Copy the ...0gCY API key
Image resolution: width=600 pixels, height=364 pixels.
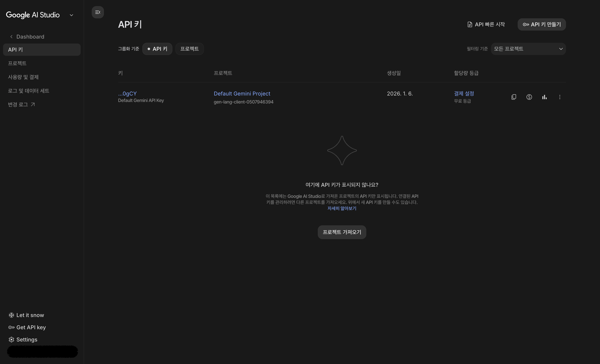(514, 97)
